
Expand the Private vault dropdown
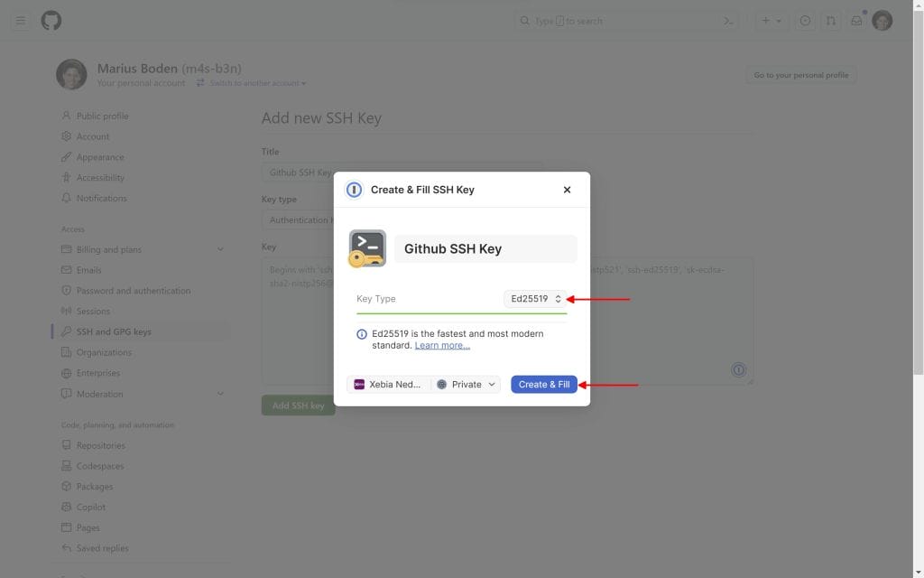coord(467,384)
